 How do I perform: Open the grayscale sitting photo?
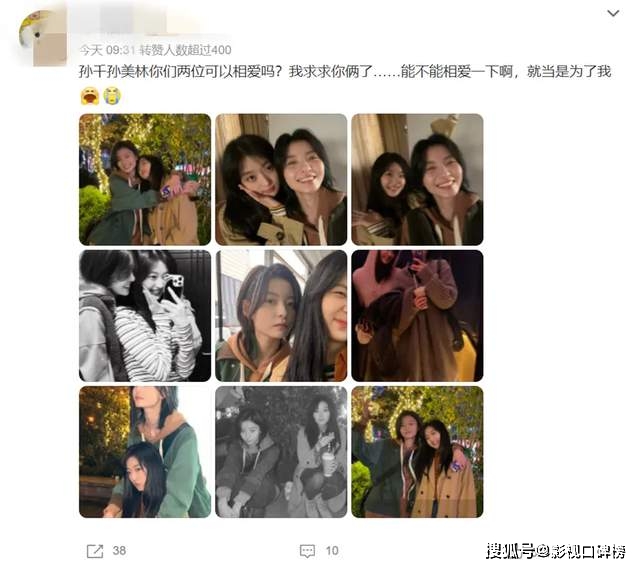281,452
